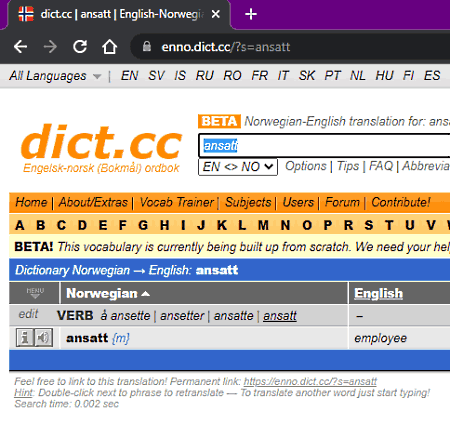
Task: Close the dict.cc browser tab
Action: coord(216,14)
